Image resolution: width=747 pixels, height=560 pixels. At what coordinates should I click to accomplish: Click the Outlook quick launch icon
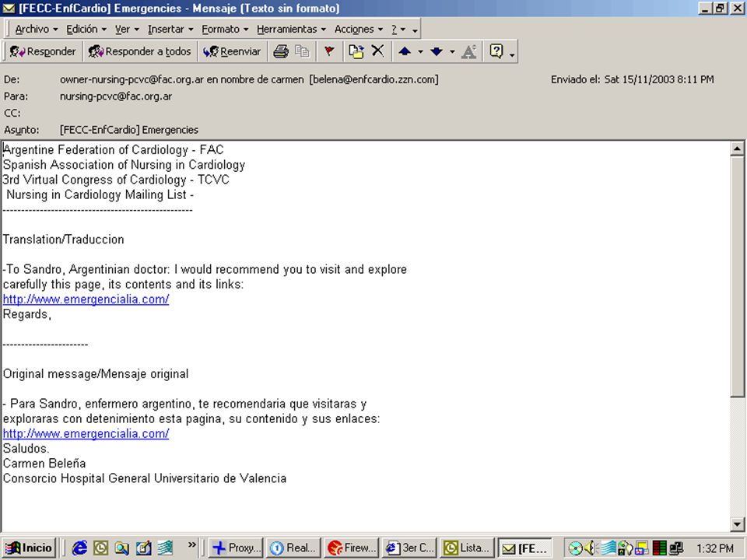[x=100, y=548]
